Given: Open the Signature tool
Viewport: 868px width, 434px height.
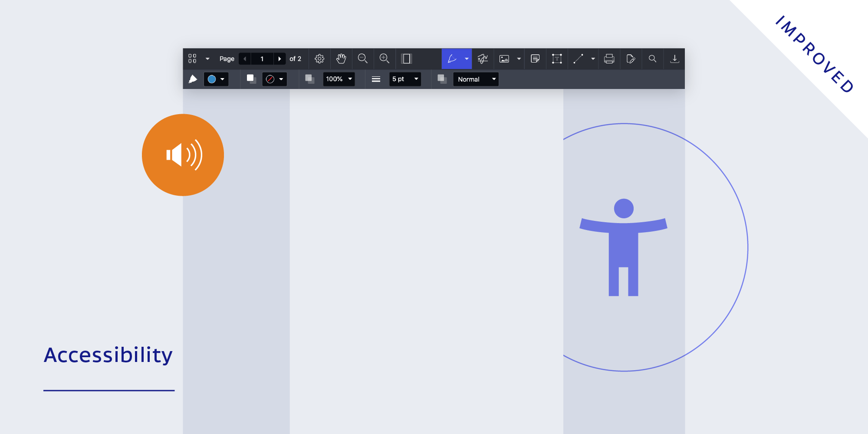Looking at the screenshot, I should tap(483, 59).
